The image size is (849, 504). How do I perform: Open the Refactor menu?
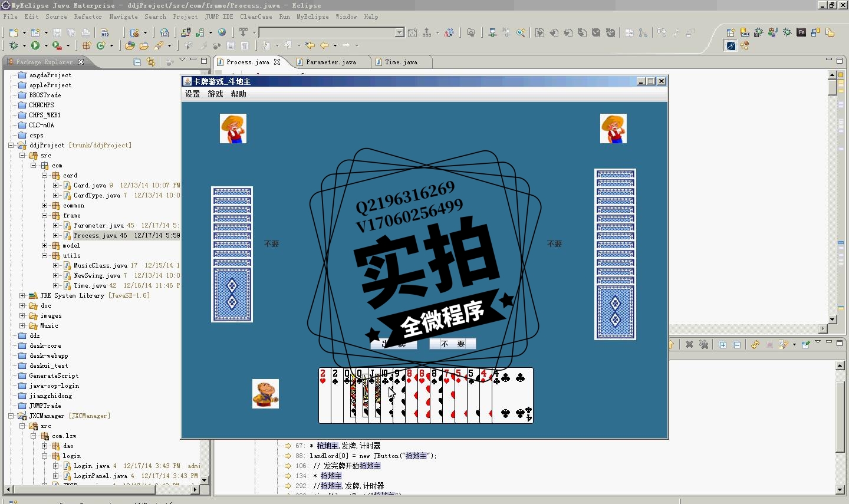(88, 17)
